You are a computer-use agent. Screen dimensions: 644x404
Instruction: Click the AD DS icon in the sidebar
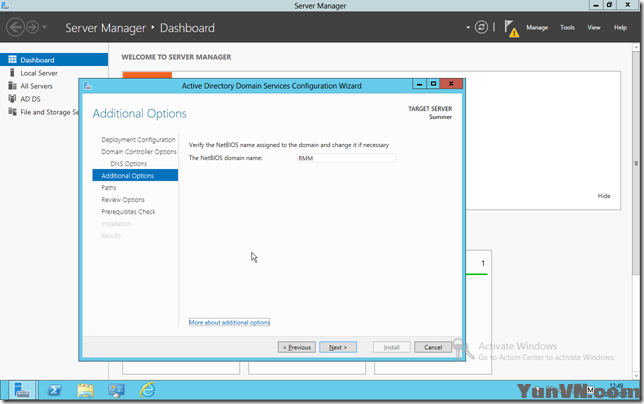pos(12,99)
